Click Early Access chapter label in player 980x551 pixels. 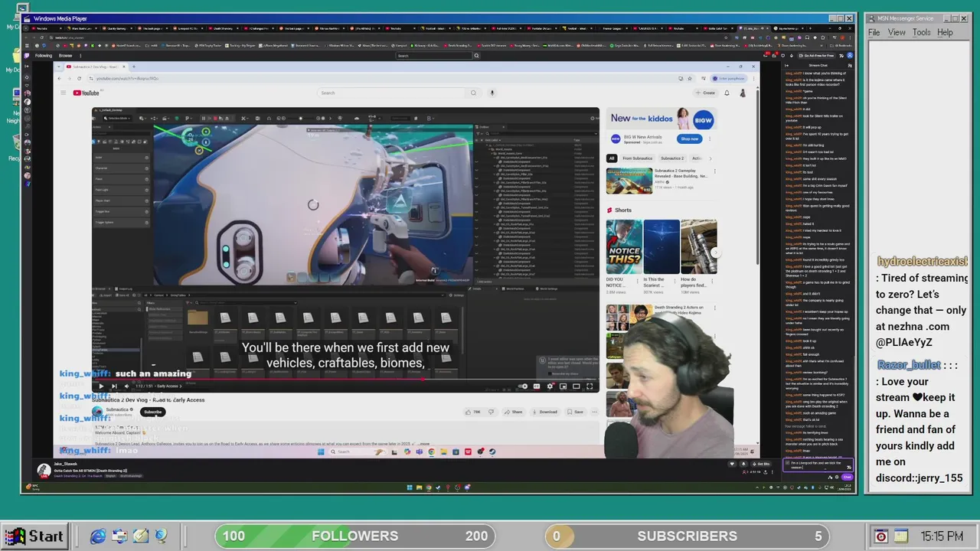170,386
